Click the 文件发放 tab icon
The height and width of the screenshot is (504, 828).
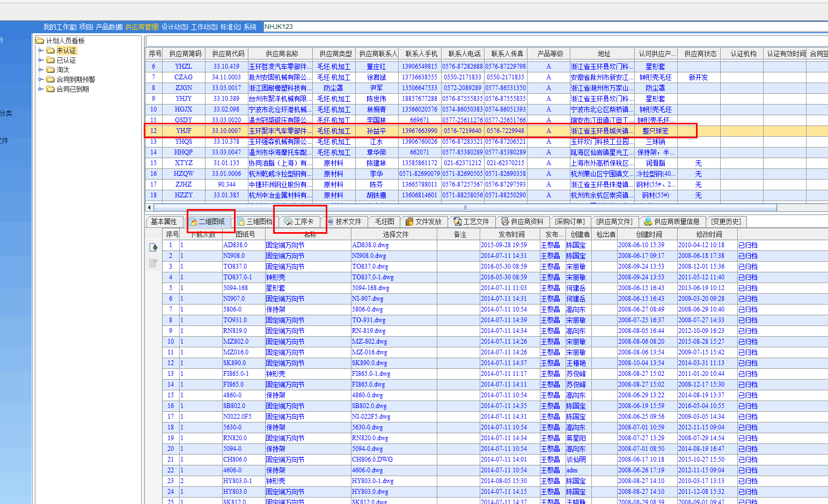click(409, 221)
